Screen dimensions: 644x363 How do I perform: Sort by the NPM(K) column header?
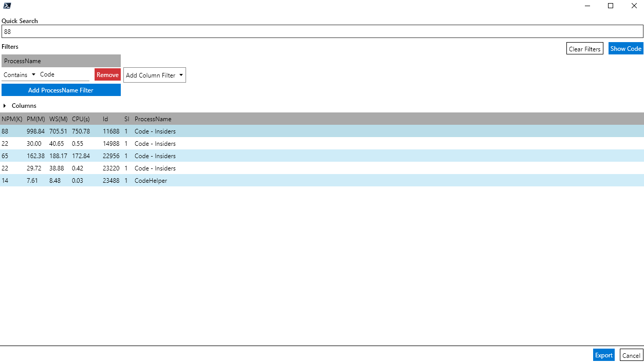coord(12,119)
